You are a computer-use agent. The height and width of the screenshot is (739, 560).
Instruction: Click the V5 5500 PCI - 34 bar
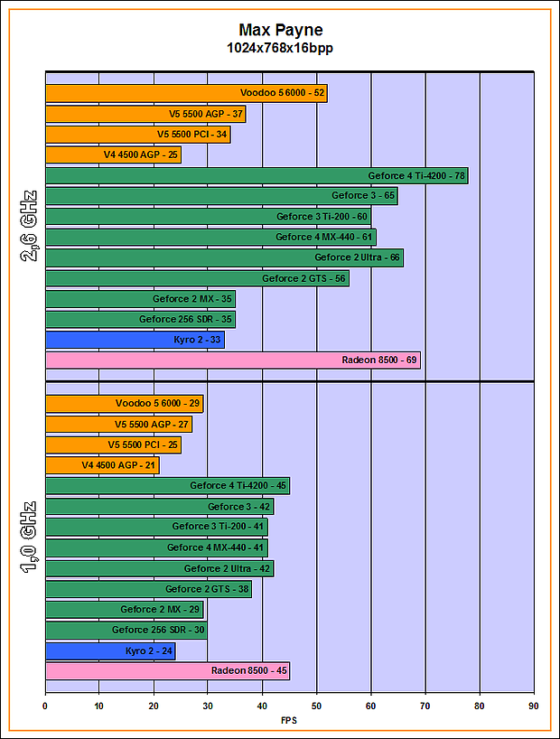coord(137,135)
